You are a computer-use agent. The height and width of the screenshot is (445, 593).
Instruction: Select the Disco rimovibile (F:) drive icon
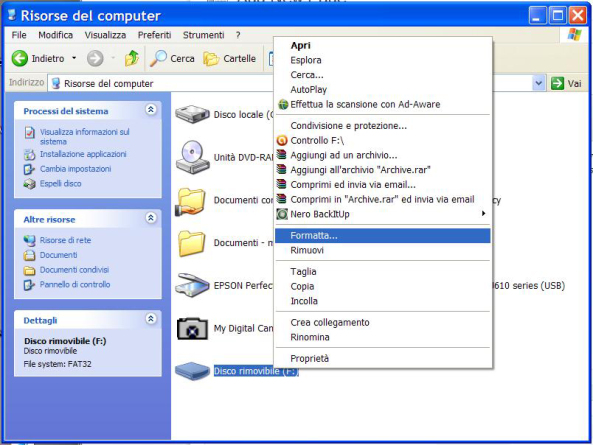pos(192,371)
